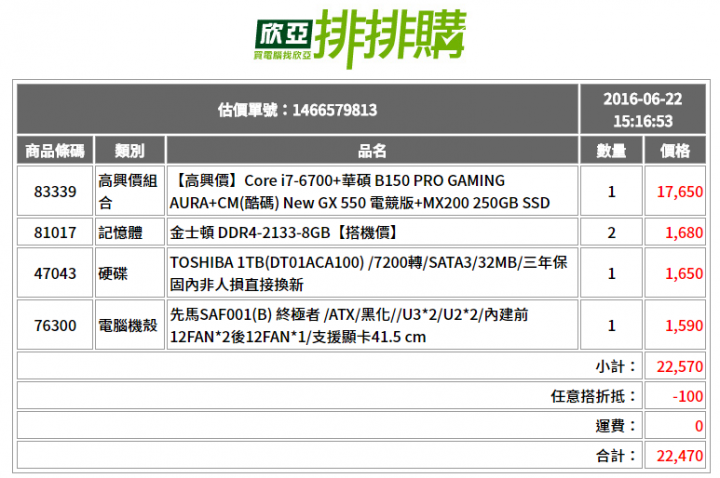Select product code 81017

pos(55,232)
